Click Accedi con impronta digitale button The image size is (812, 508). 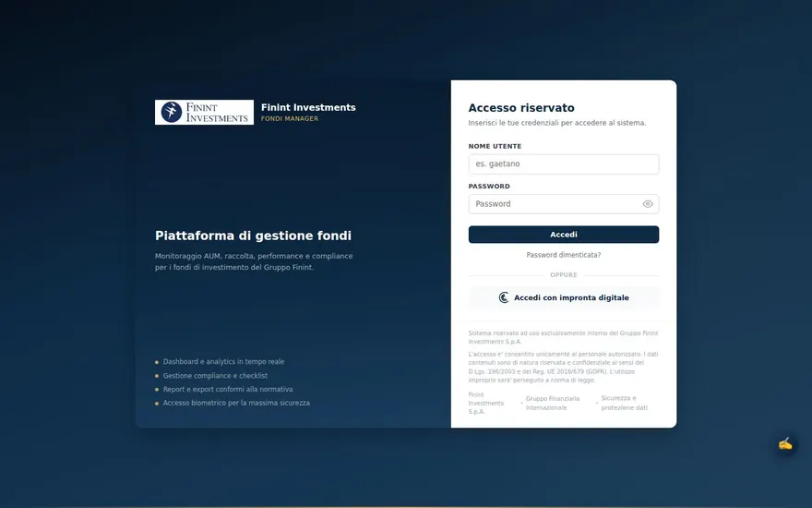tap(564, 297)
